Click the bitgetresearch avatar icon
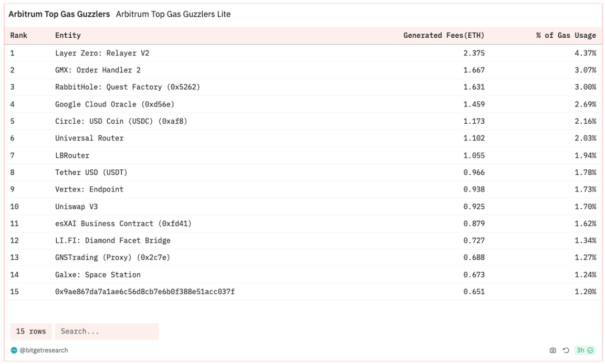Viewport: 605px width, 364px height. coord(14,350)
